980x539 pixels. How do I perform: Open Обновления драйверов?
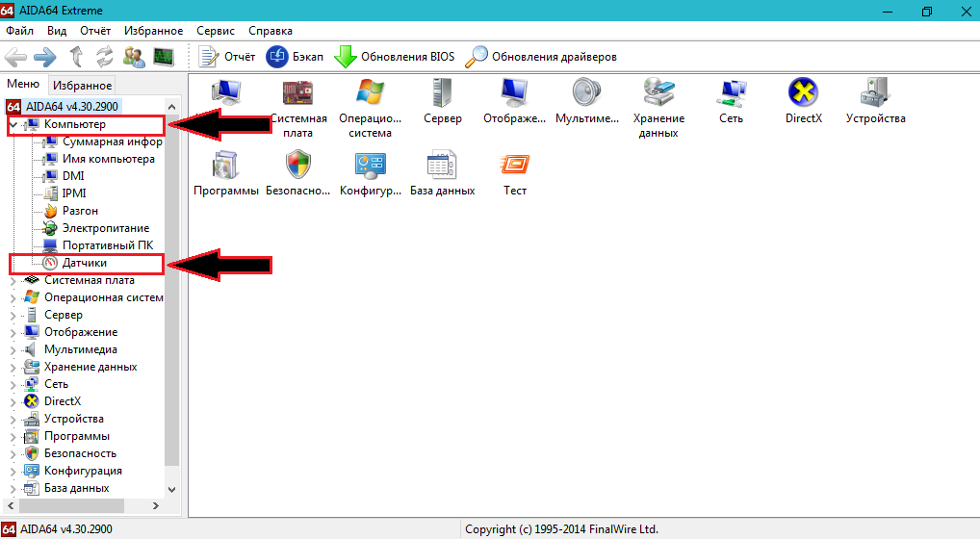point(541,57)
